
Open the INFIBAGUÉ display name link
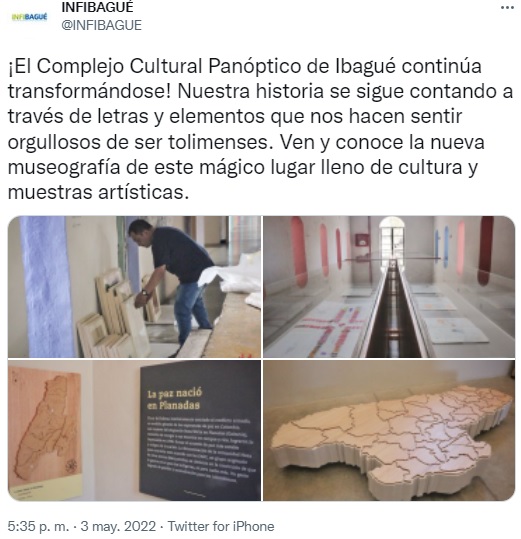tap(97, 7)
